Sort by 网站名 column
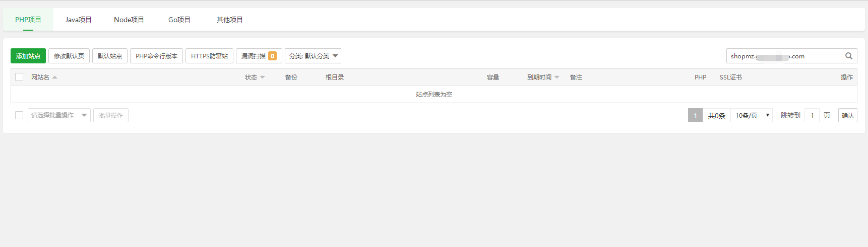Image resolution: width=868 pixels, height=247 pixels. [x=44, y=77]
